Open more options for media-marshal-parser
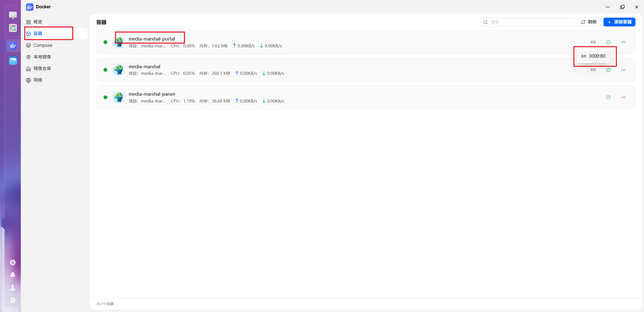The image size is (644, 312). (x=623, y=97)
